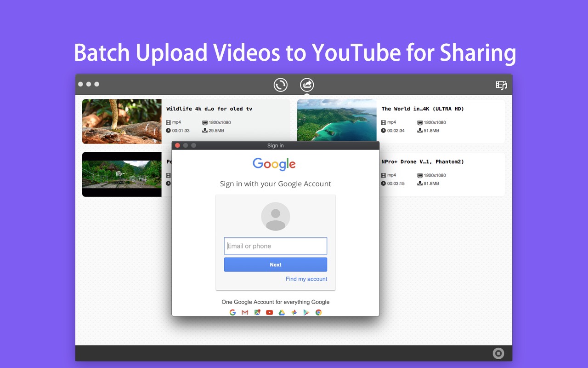
Task: Click the Gmail service icon
Action: 245,312
